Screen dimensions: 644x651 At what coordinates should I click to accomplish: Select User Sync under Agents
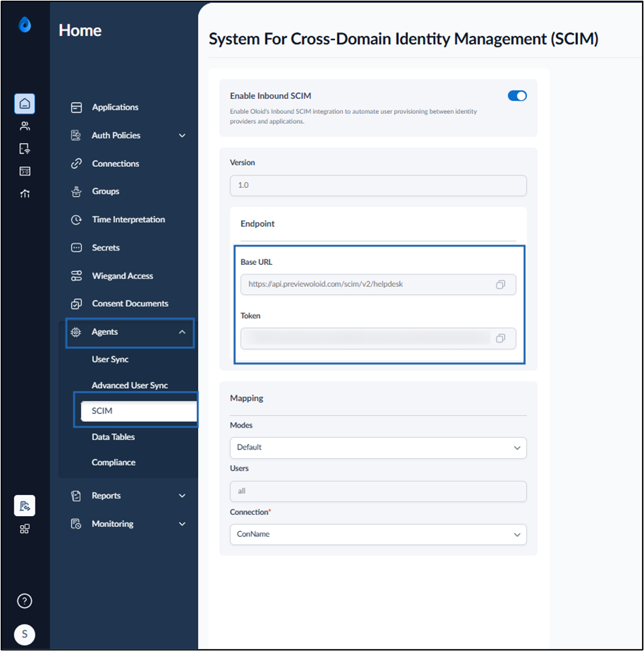110,360
